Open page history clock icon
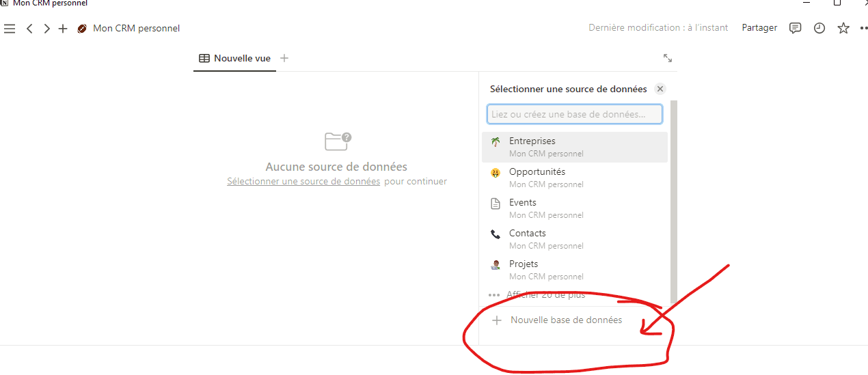 819,28
